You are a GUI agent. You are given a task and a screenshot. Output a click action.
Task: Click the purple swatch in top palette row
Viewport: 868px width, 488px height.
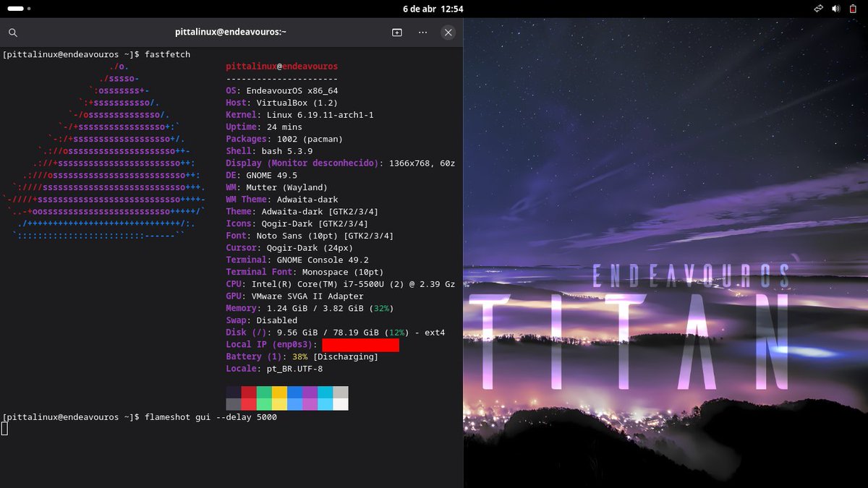310,392
